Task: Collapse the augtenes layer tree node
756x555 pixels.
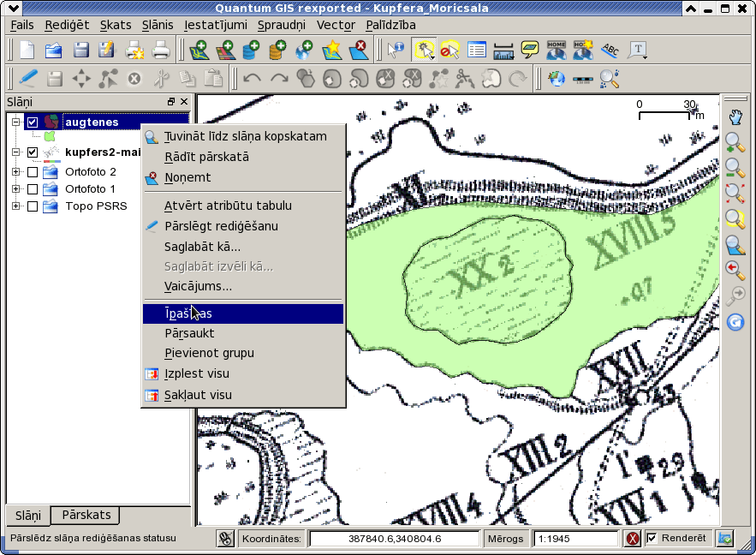Action: (16, 122)
